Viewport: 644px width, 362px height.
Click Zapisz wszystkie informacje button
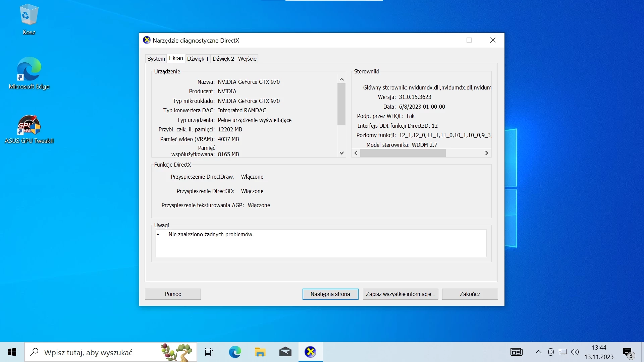[400, 294]
